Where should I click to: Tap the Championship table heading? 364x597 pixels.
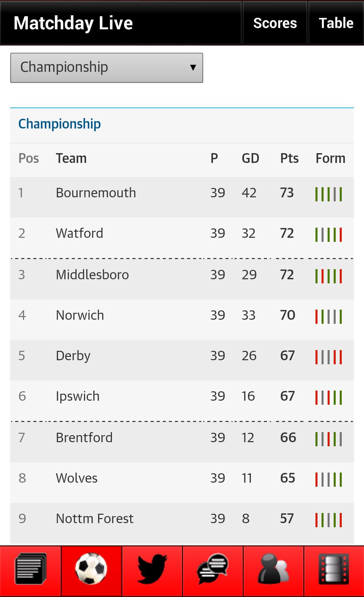60,124
